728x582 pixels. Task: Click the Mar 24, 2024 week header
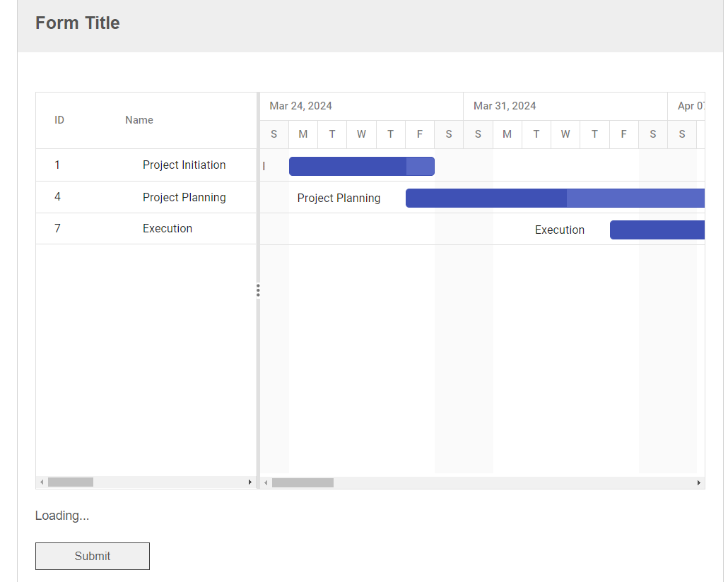[x=301, y=106]
